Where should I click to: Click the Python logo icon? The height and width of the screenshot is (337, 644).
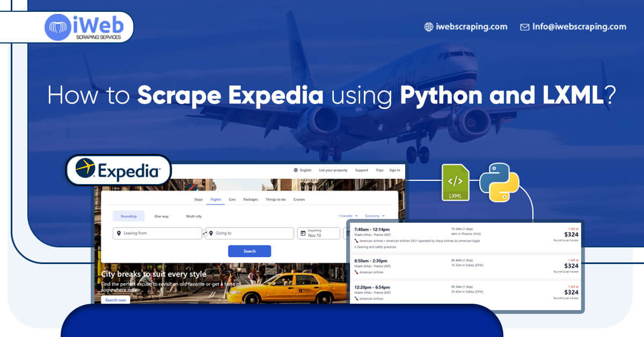[x=499, y=182]
